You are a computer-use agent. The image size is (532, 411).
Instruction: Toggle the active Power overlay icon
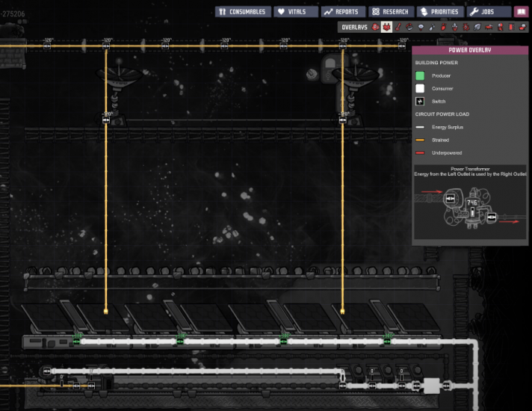[x=386, y=27]
